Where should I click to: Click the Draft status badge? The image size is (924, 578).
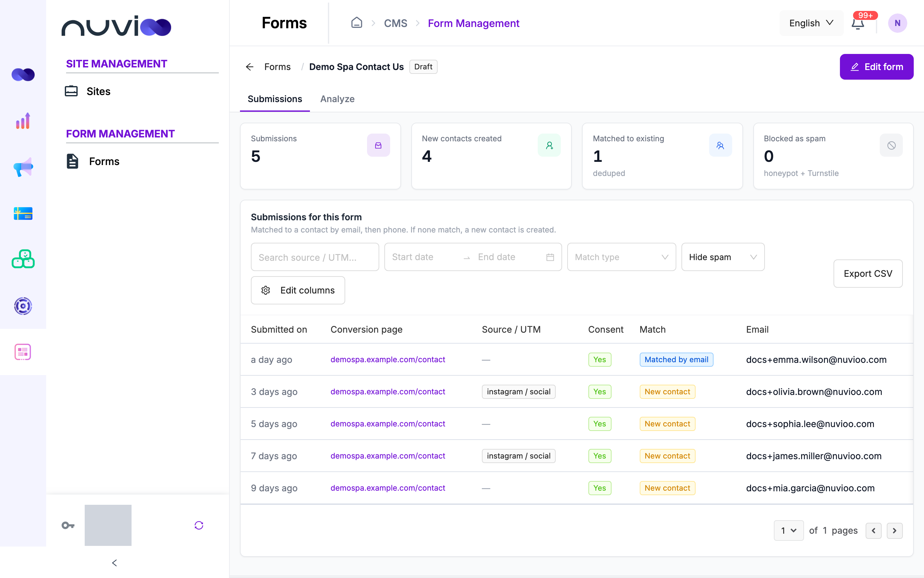tap(423, 67)
